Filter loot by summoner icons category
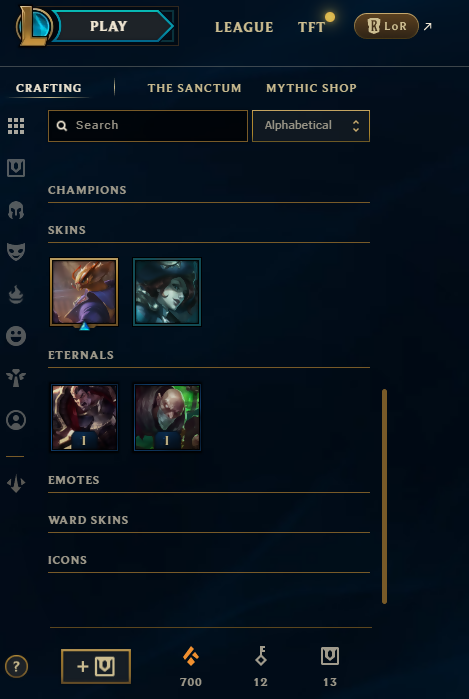 [x=16, y=420]
